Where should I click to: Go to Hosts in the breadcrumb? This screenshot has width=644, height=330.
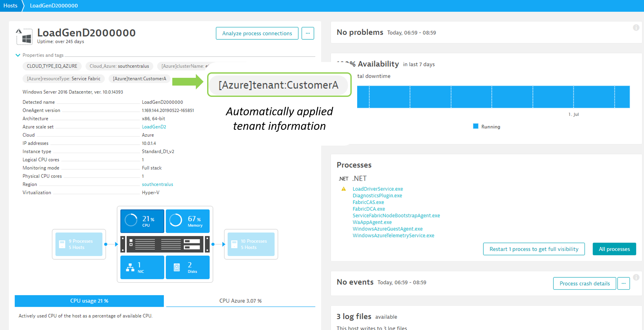tap(10, 5)
